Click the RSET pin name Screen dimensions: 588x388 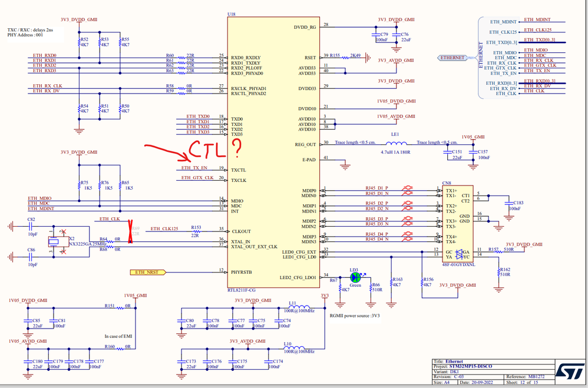[x=310, y=58]
